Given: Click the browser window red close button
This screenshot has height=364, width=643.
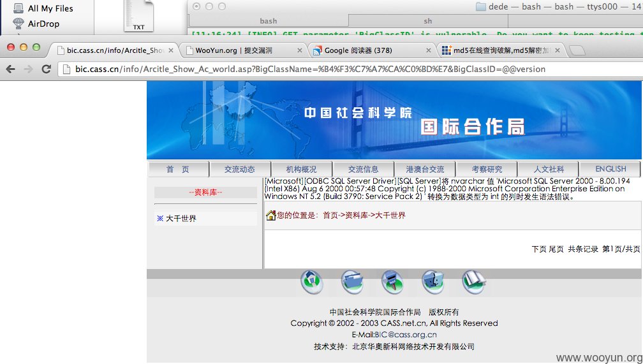Looking at the screenshot, I should (11, 47).
